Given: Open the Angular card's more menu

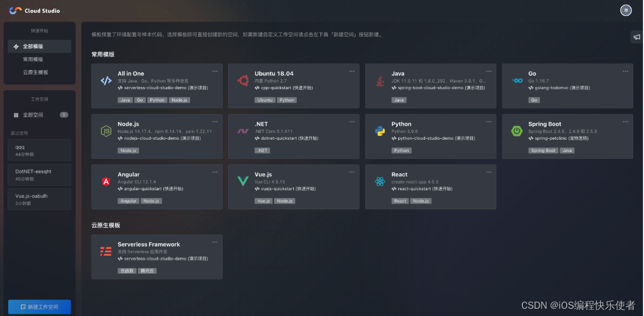Looking at the screenshot, I should pyautogui.click(x=215, y=172).
